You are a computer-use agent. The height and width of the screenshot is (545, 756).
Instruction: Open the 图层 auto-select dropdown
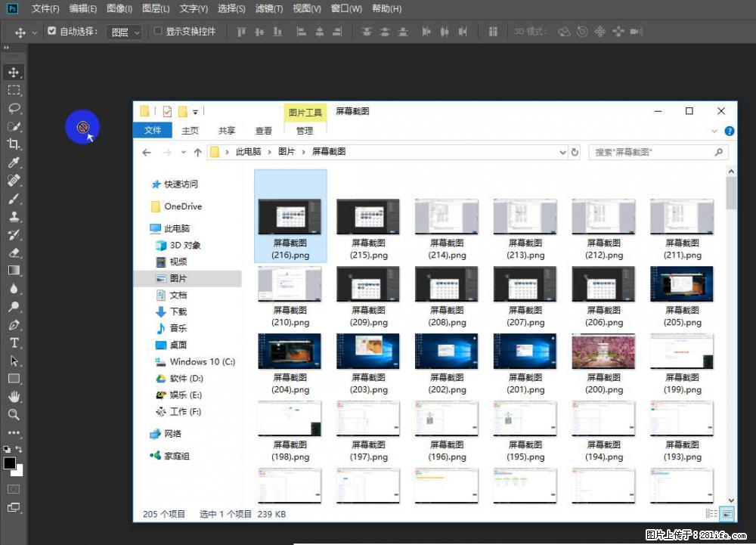(124, 32)
